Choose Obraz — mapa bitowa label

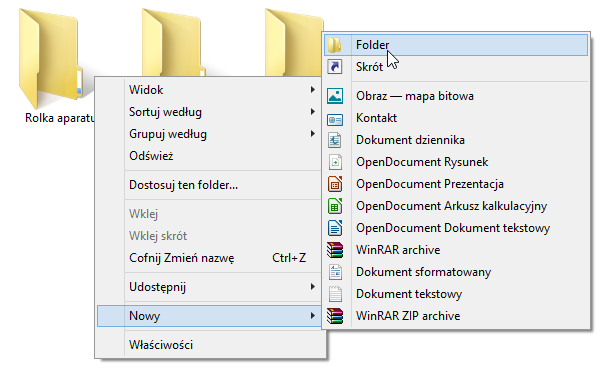414,96
